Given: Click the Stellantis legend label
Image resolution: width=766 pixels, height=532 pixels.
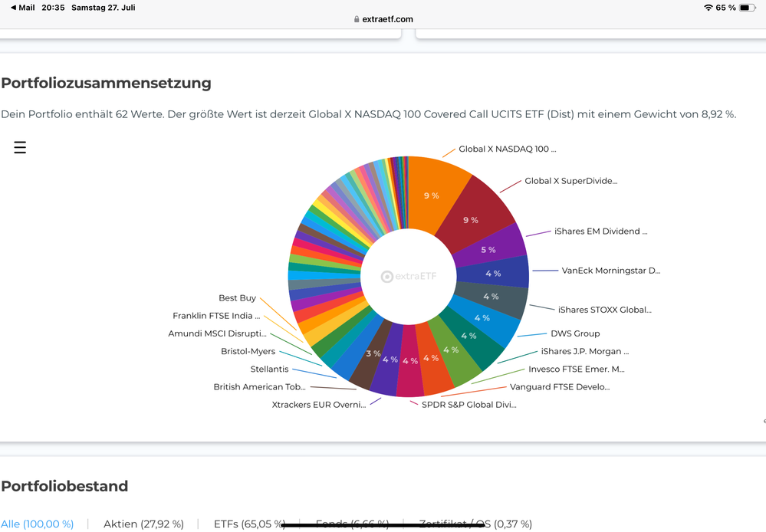Looking at the screenshot, I should tap(269, 369).
